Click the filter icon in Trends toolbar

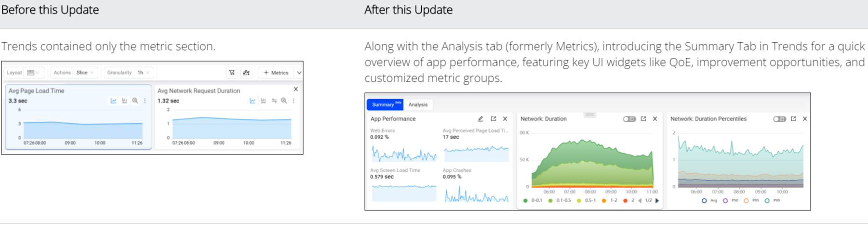coord(232,73)
